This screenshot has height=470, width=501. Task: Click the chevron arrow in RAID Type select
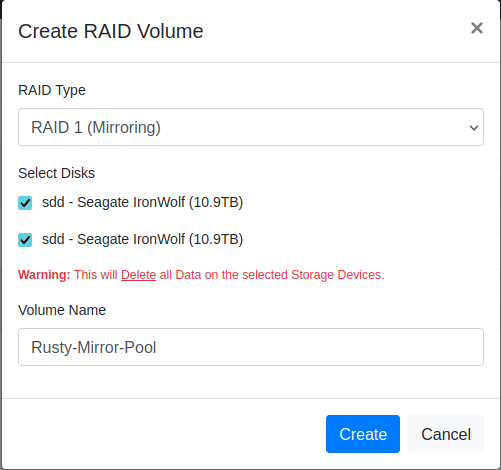click(x=474, y=128)
